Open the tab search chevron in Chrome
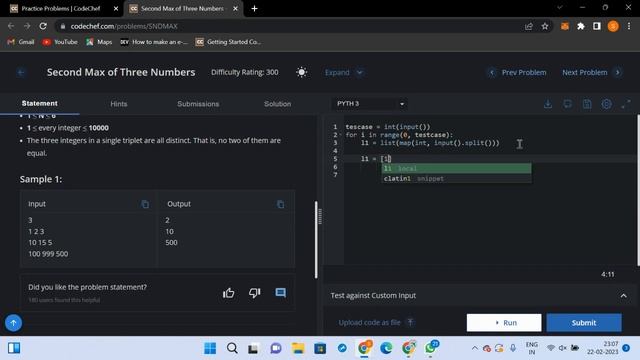Image resolution: width=640 pixels, height=360 pixels. pyautogui.click(x=560, y=7)
